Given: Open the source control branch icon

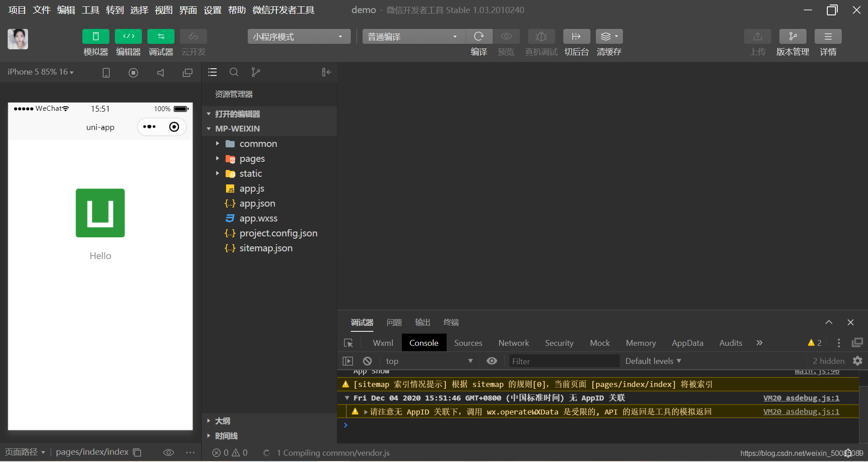Looking at the screenshot, I should point(255,72).
